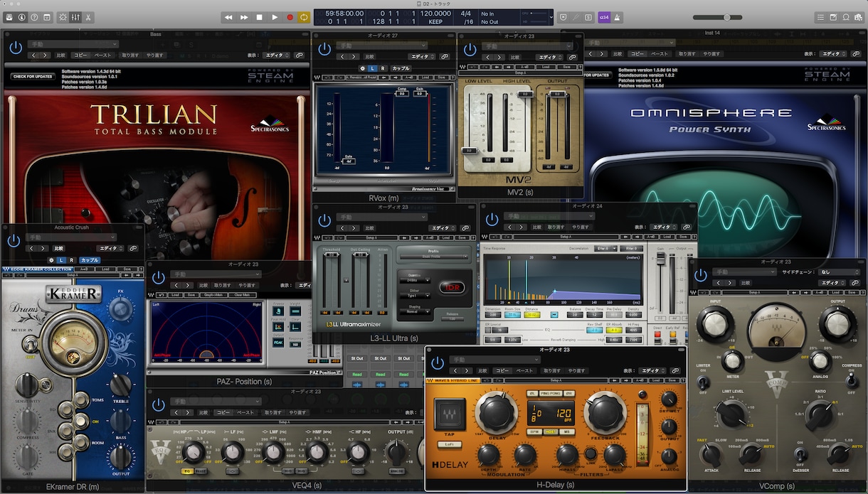This screenshot has width=868, height=494.
Task: Toggle the VComp DeESSER switch
Action: coord(800,453)
